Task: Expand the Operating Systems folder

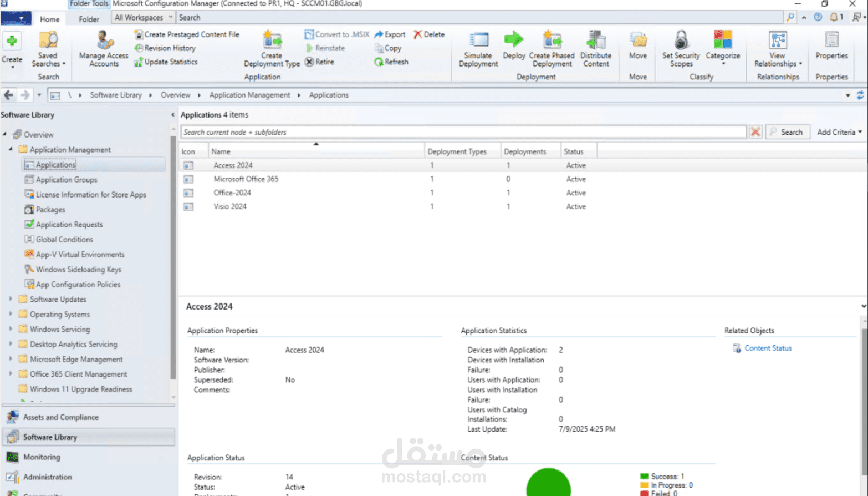Action: [x=11, y=314]
